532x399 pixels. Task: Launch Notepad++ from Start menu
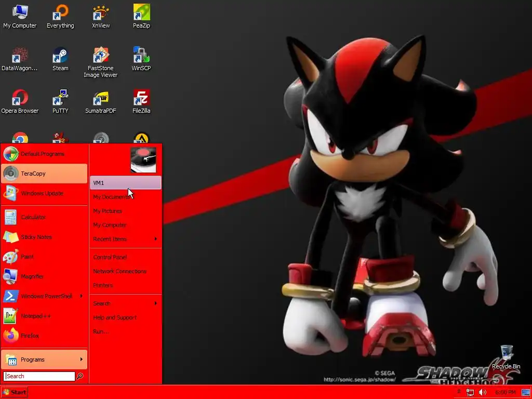pos(44,316)
